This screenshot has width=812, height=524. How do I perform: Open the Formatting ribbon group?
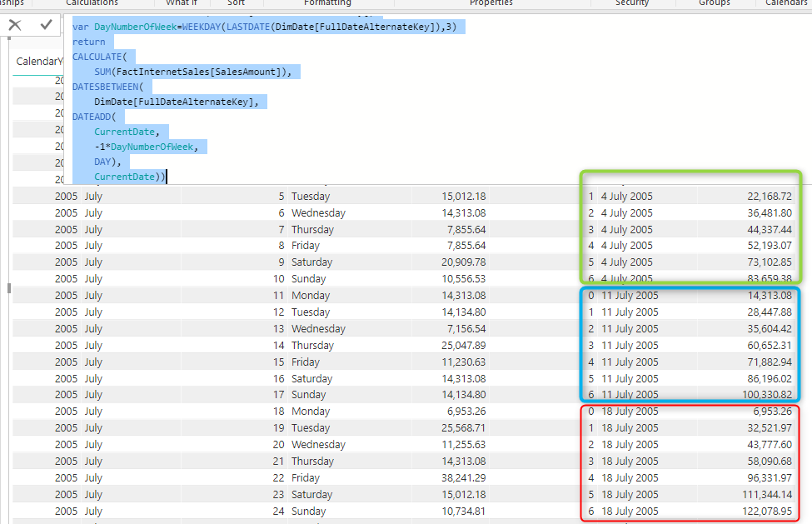(326, 3)
